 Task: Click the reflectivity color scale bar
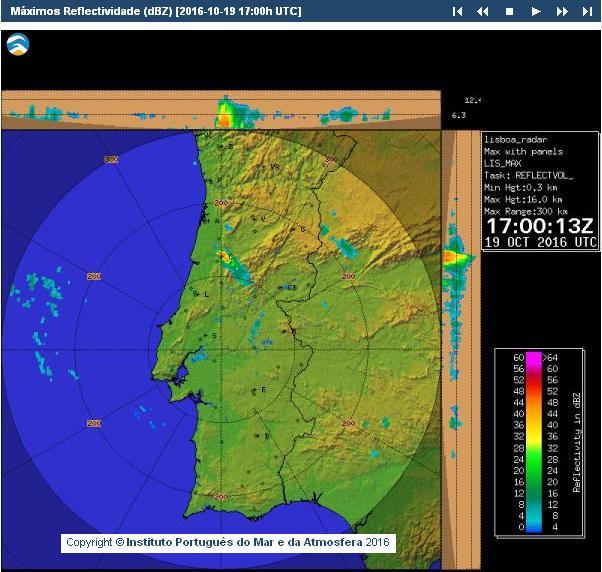tap(534, 442)
